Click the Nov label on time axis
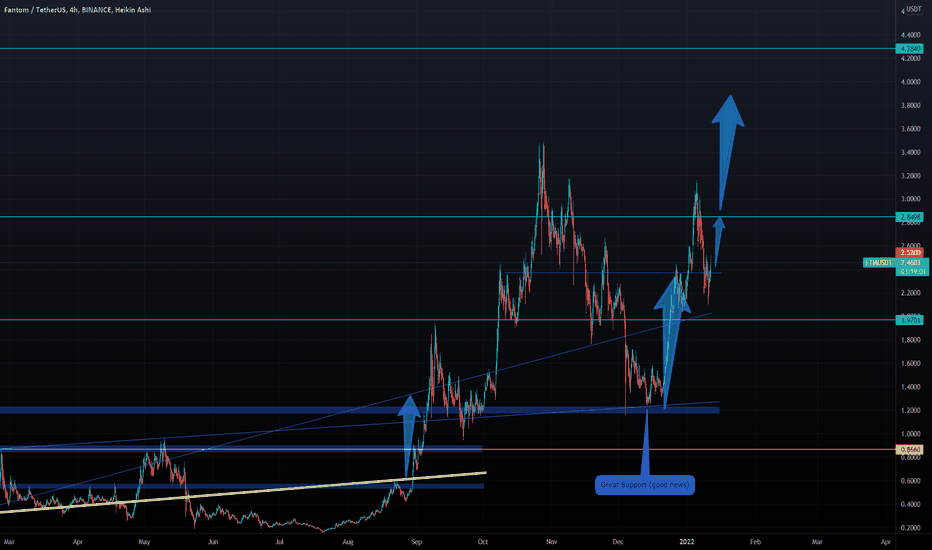The width and height of the screenshot is (932, 550). click(552, 542)
